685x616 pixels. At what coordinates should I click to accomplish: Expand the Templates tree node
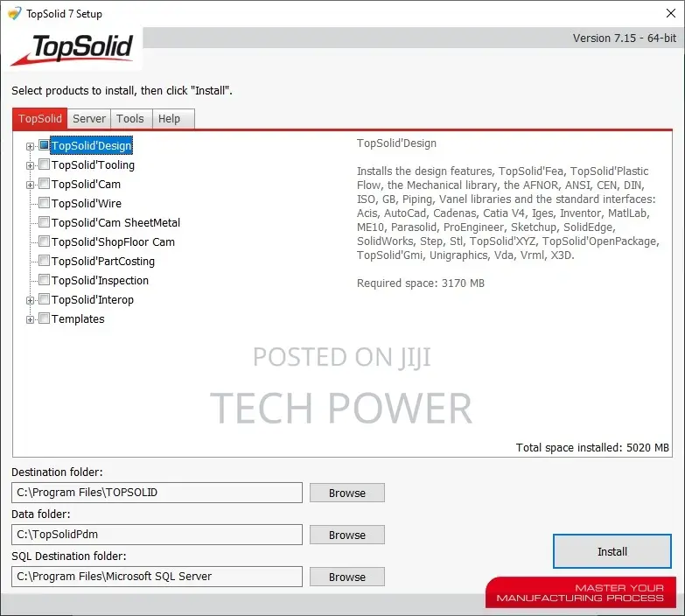point(30,319)
